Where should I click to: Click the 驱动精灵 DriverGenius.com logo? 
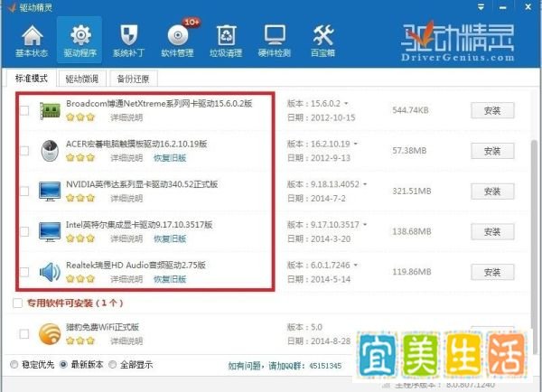click(x=458, y=42)
